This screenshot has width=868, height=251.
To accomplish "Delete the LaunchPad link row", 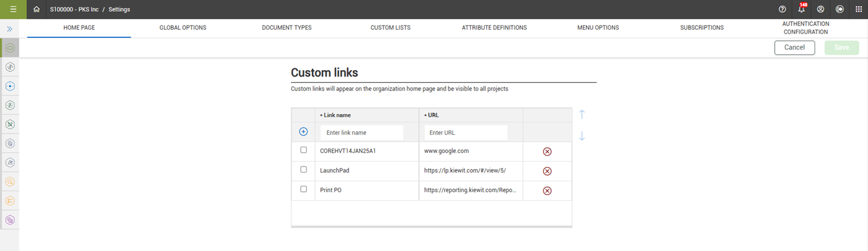I will point(547,171).
